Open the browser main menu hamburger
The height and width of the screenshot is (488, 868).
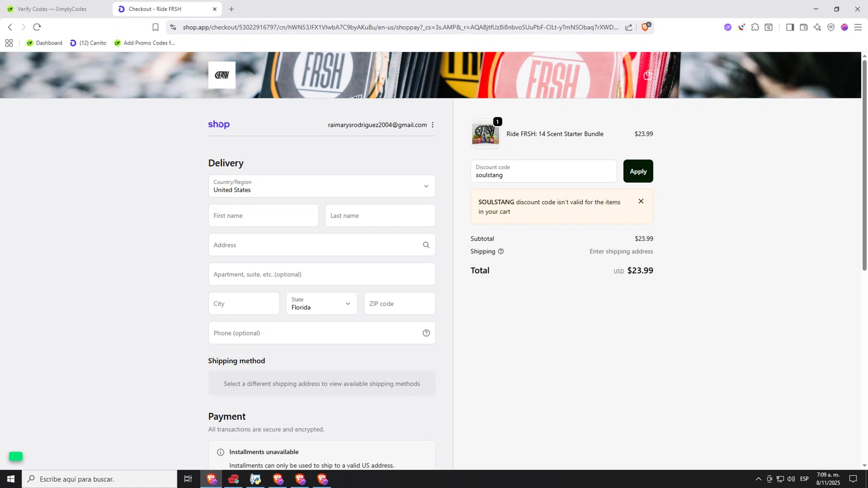(x=858, y=27)
